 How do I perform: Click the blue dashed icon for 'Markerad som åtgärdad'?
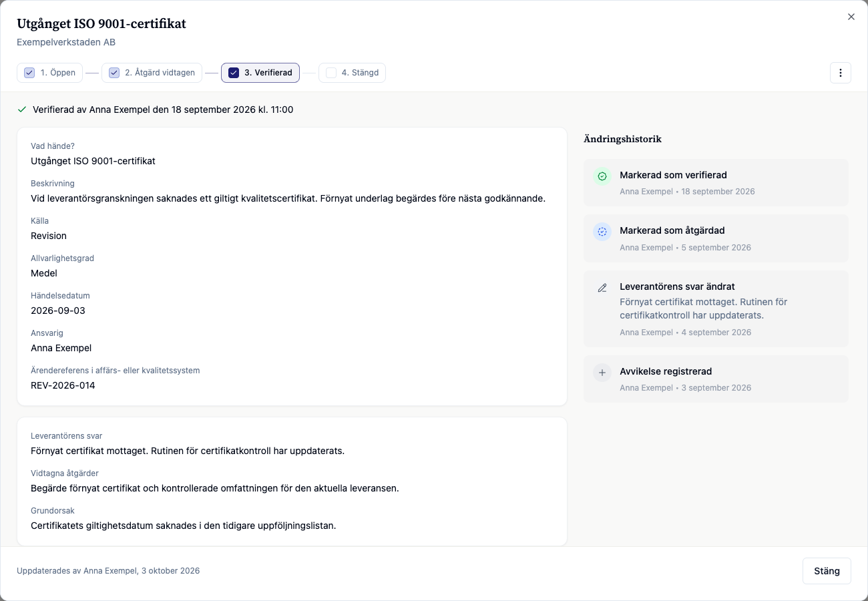click(602, 232)
